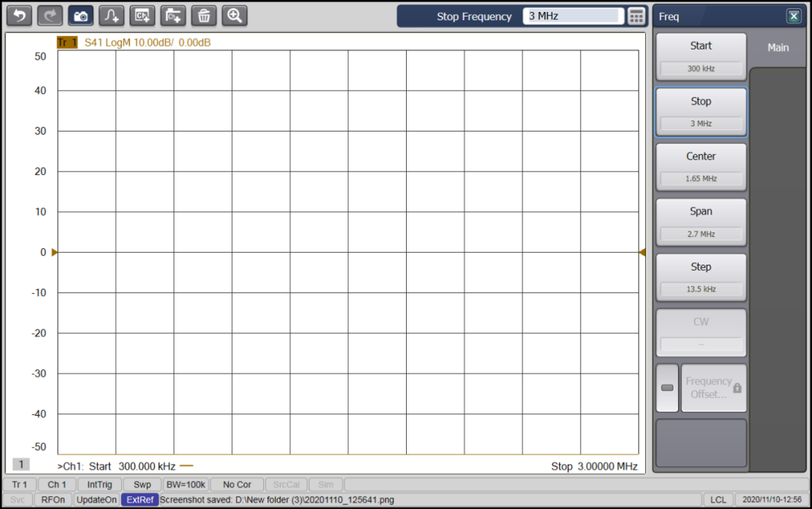Toggle UpdateOn in the status bar
The width and height of the screenshot is (812, 509).
(x=96, y=499)
